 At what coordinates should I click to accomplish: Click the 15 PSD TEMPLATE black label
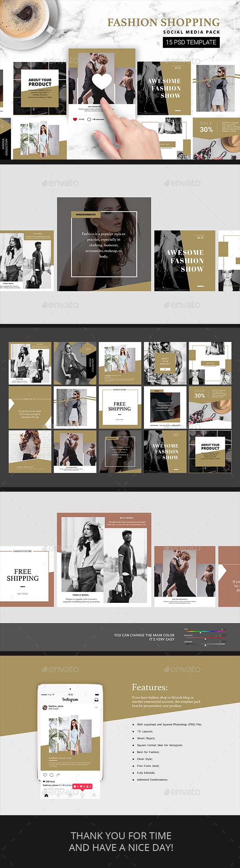coord(191,42)
